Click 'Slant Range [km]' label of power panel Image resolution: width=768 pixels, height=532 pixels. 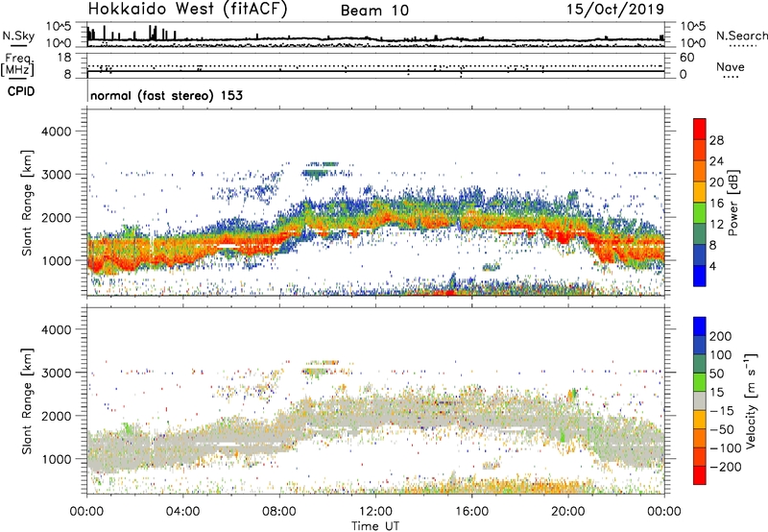click(27, 203)
